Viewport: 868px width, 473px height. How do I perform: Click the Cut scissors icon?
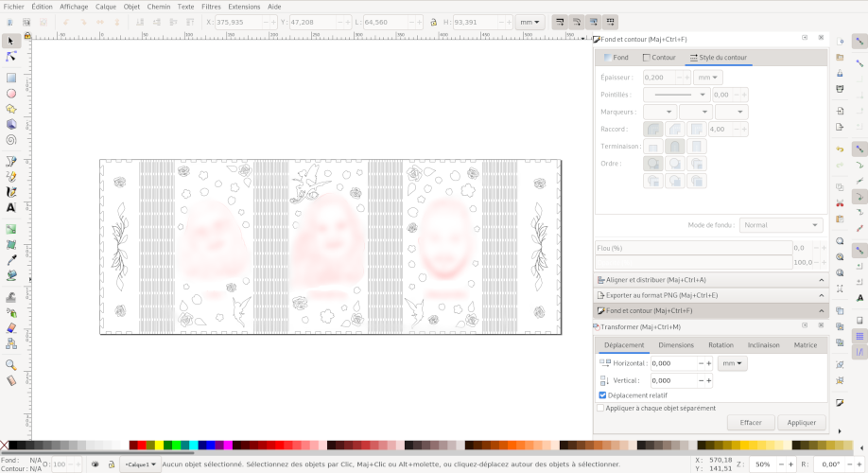(840, 203)
